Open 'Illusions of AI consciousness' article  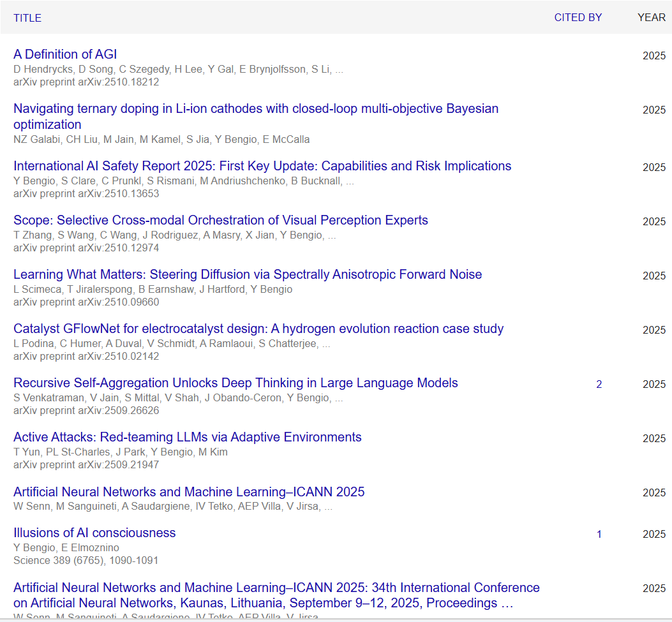(94, 533)
